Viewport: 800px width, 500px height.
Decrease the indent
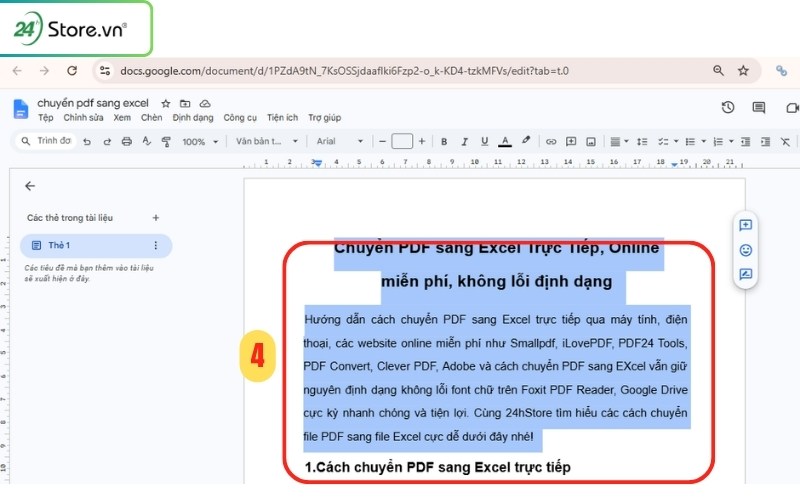745,142
